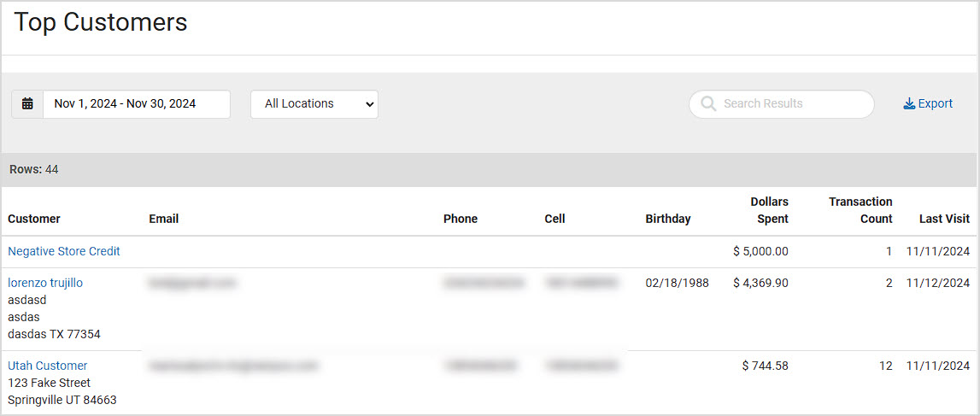
Task: Click the magnifier icon in search box
Action: click(x=709, y=103)
